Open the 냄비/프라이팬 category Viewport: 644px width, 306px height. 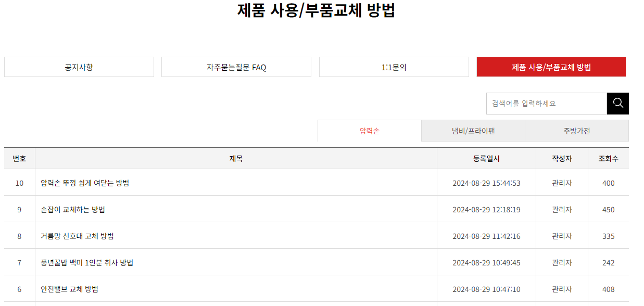[x=473, y=130]
